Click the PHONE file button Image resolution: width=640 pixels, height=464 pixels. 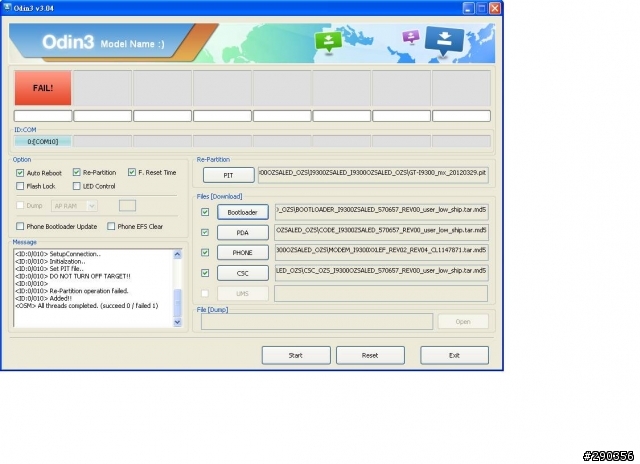243,253
